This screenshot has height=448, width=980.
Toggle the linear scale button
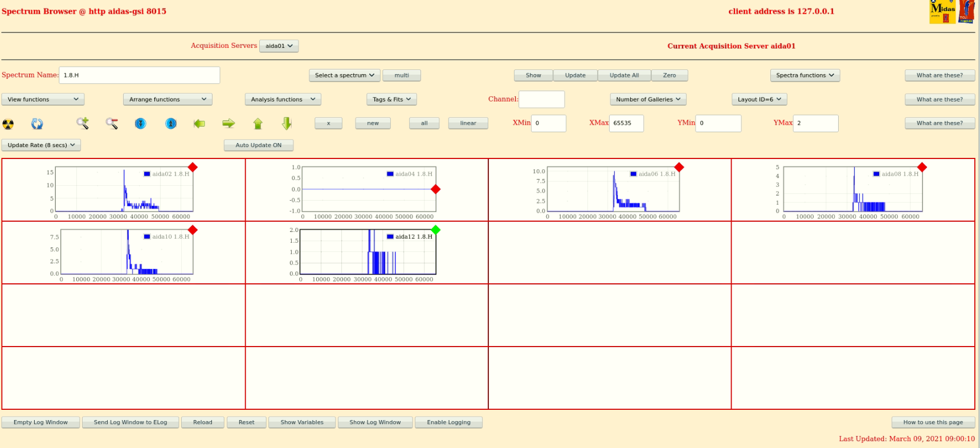pyautogui.click(x=468, y=123)
